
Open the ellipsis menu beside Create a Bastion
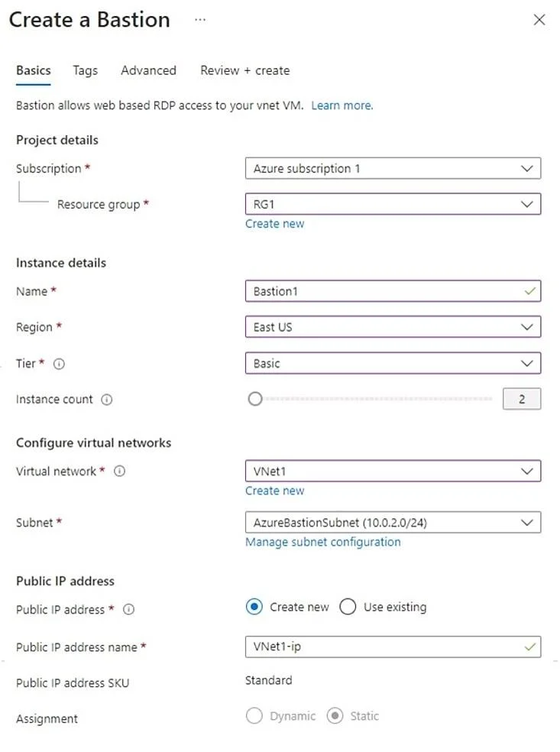click(200, 20)
